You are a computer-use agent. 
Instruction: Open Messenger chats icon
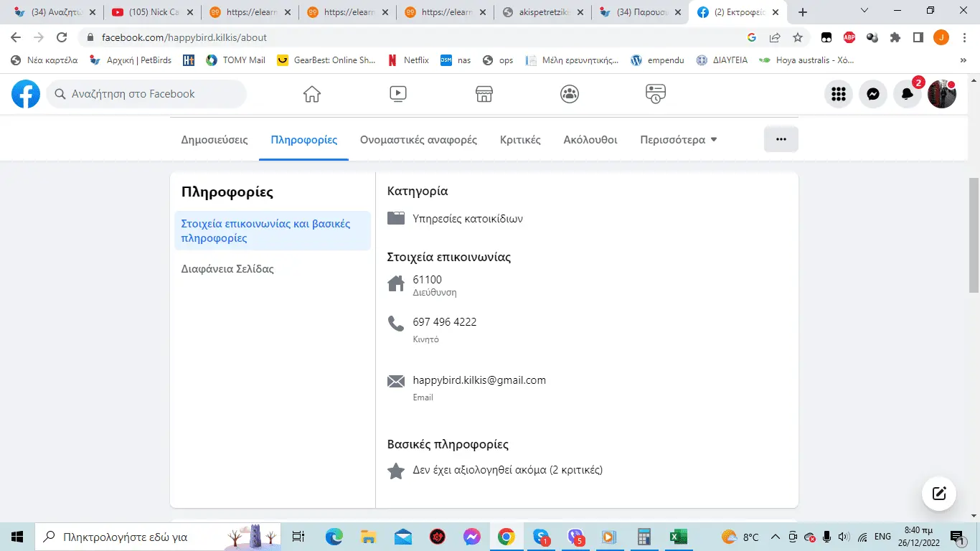pyautogui.click(x=873, y=94)
